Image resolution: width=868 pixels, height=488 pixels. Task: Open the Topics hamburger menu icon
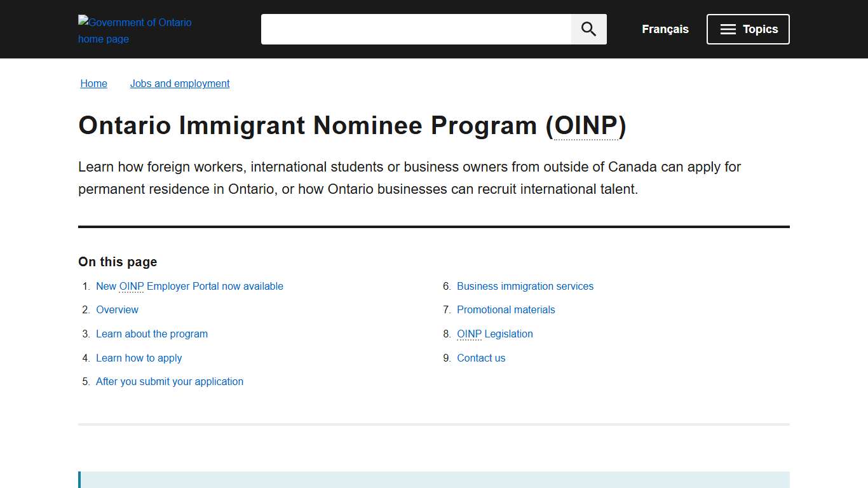pos(726,29)
